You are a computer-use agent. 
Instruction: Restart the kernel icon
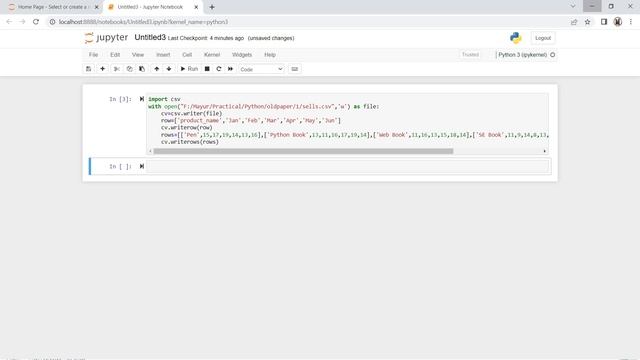pos(219,69)
